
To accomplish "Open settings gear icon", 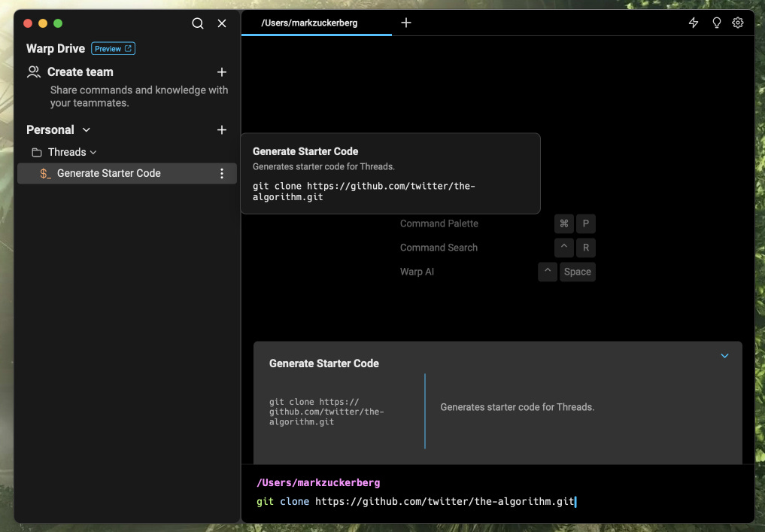I will [x=738, y=23].
